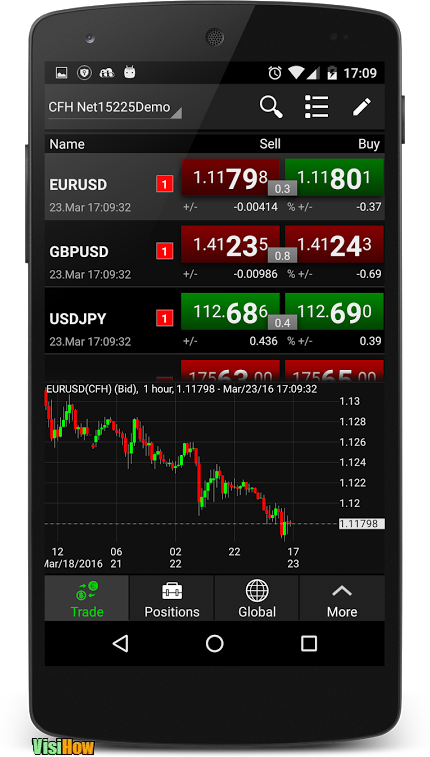Tap the Mar/18/2016 date axis label

tap(74, 563)
